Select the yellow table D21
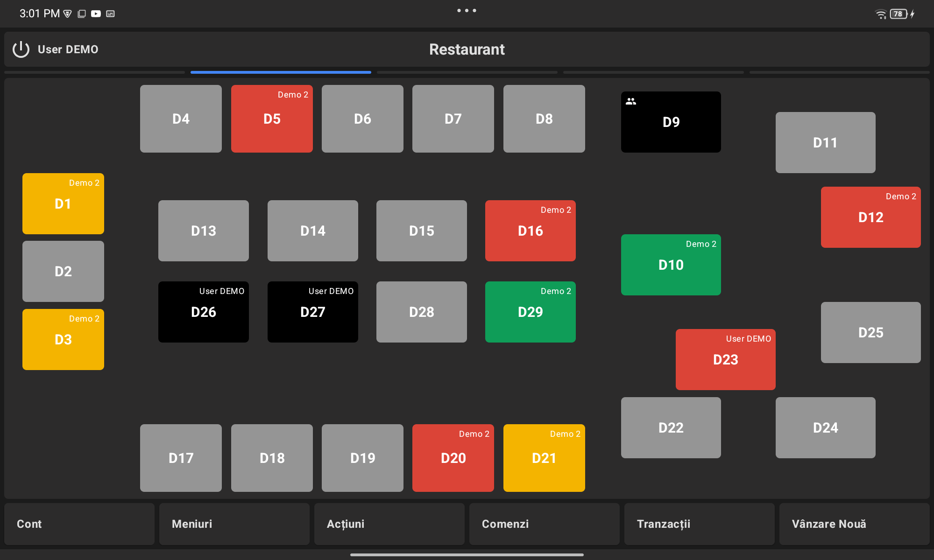 [544, 458]
